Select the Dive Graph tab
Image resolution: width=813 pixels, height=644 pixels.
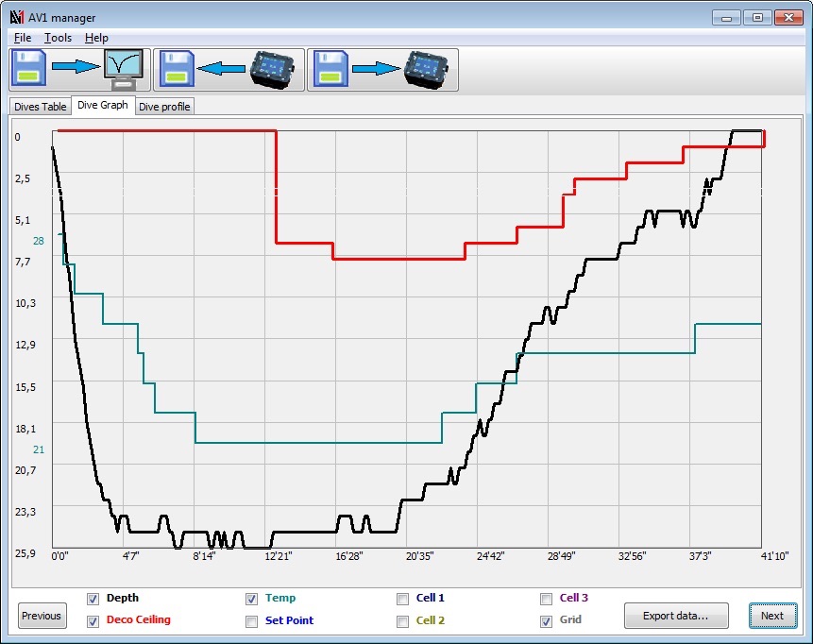(x=103, y=105)
